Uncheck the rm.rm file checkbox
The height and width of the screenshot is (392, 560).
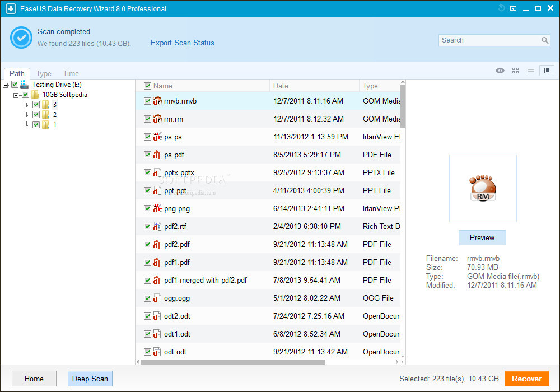[147, 119]
